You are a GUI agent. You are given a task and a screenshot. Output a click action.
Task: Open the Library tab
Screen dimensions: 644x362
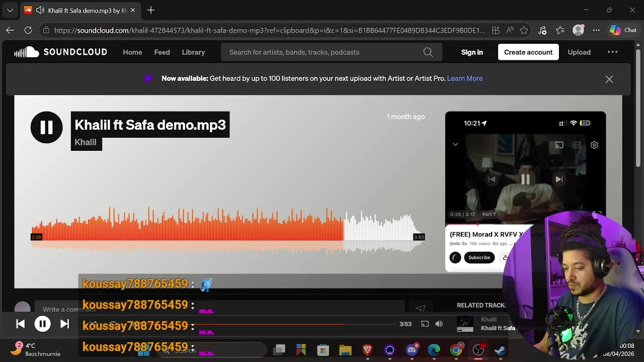tap(193, 52)
